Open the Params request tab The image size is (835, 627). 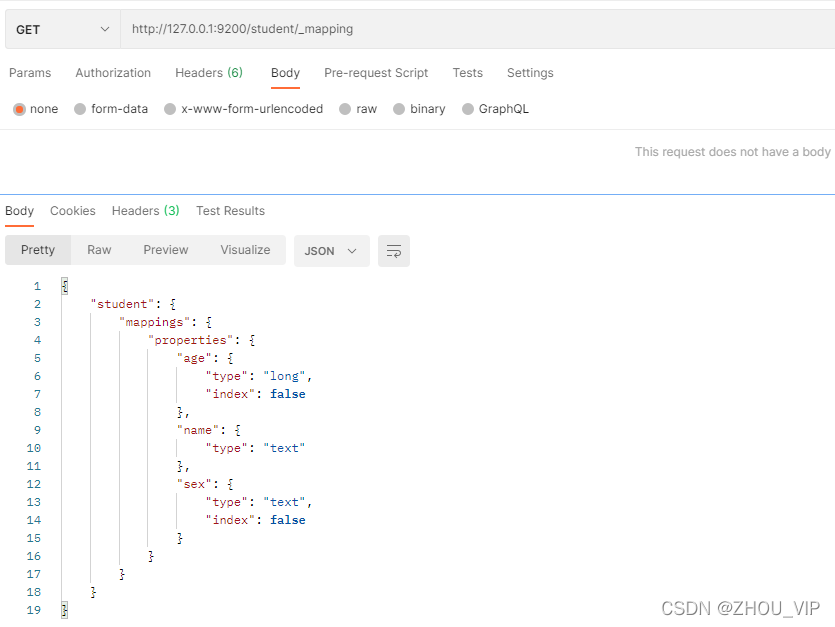click(x=30, y=73)
